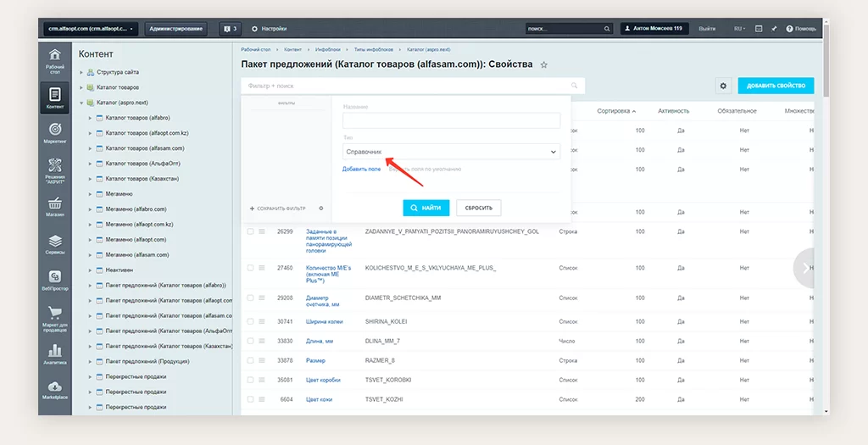Open the Тип dropdown showing Справочник

click(451, 152)
